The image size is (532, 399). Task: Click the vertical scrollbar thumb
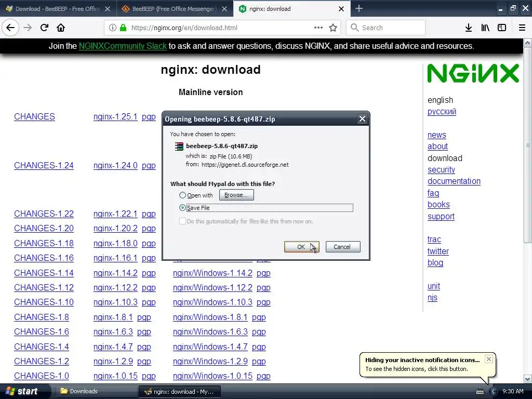tap(528, 145)
